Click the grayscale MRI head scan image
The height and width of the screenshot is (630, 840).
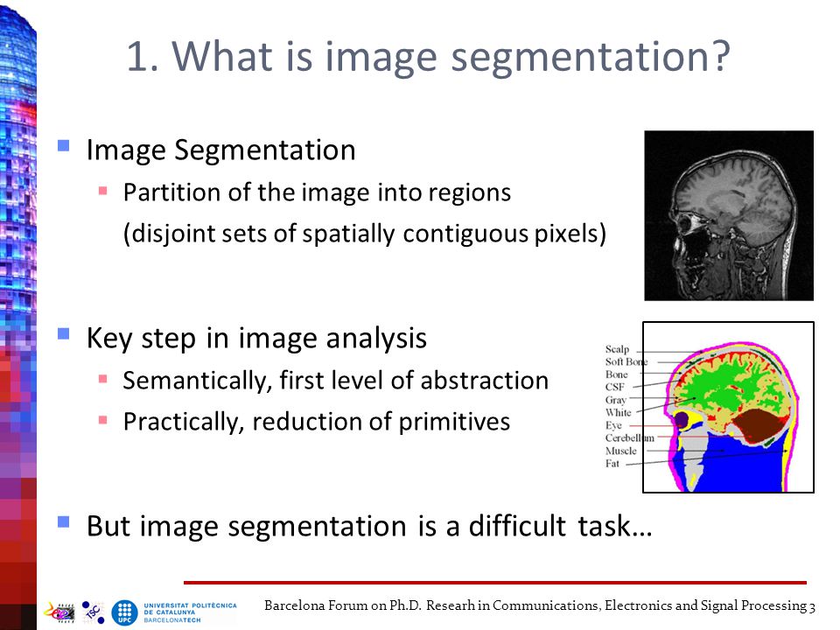click(x=729, y=215)
